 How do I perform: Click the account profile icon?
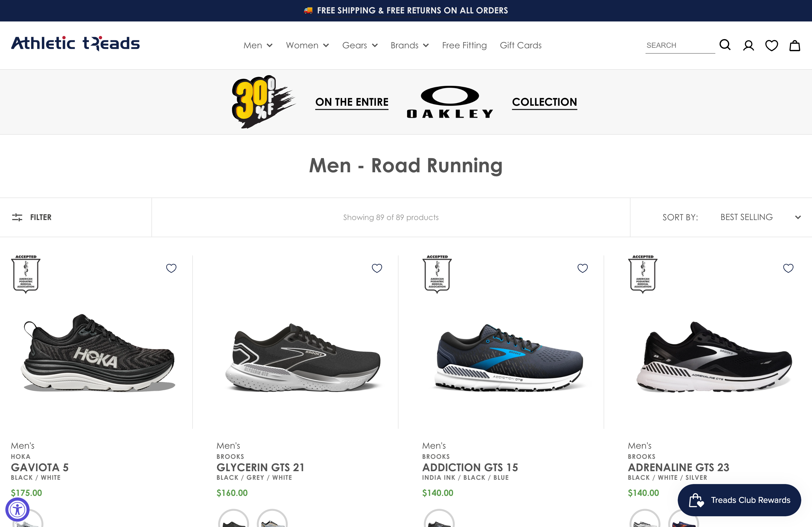[748, 45]
